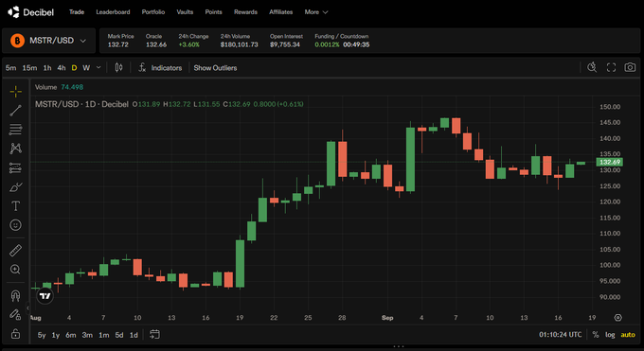Screen dimensions: 644x351
Task: Open the Fibonacci retracement tool group
Action: tap(15, 130)
